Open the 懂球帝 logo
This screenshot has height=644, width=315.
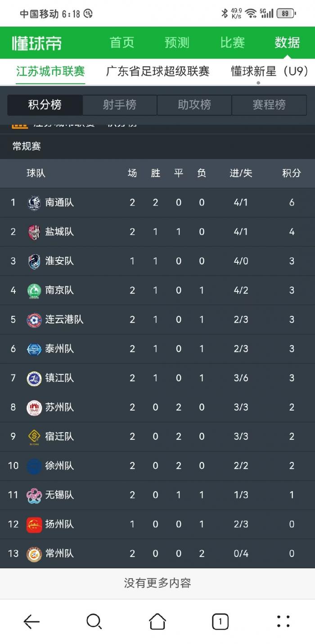[36, 43]
